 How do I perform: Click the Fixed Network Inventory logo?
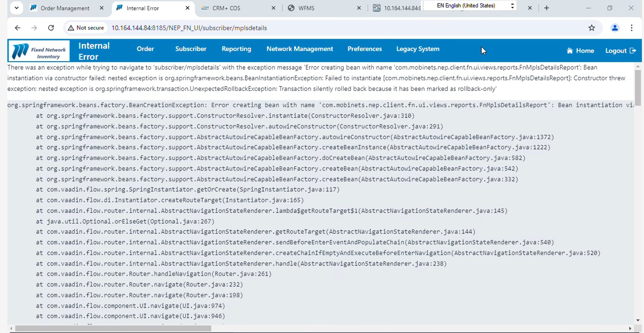click(39, 51)
